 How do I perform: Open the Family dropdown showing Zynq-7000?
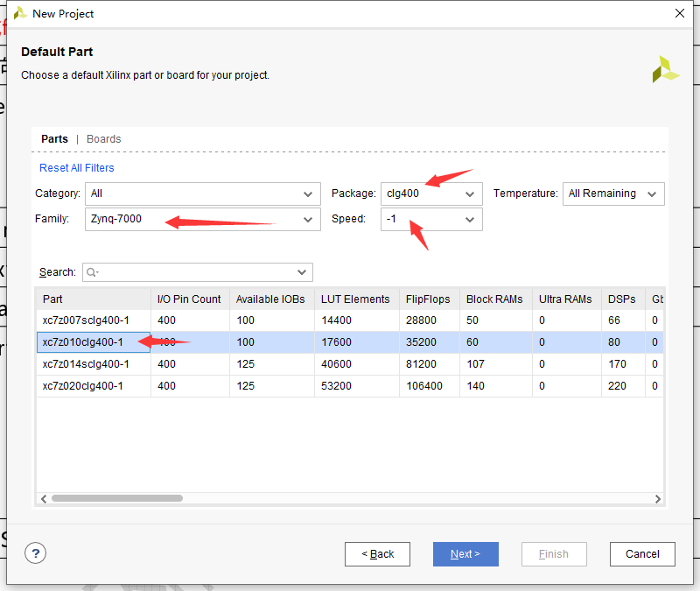pyautogui.click(x=203, y=220)
